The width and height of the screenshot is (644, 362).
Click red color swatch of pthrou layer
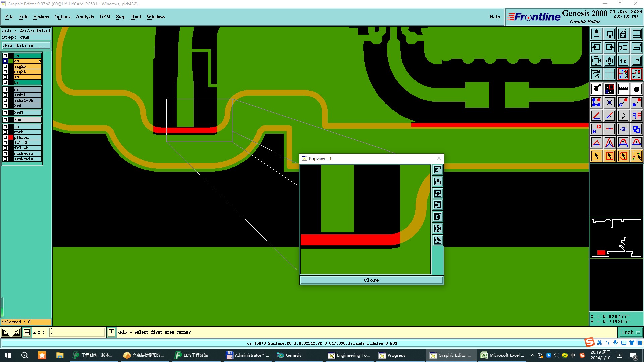[x=11, y=137]
